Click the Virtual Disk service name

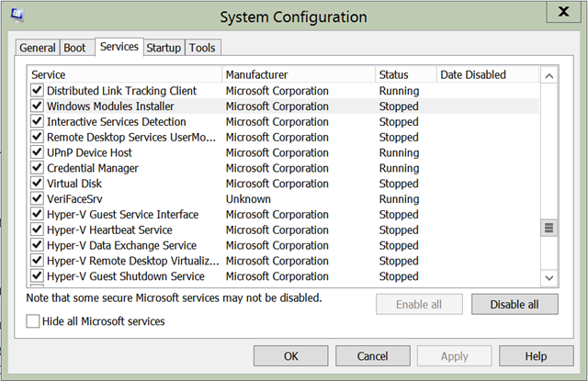74,184
